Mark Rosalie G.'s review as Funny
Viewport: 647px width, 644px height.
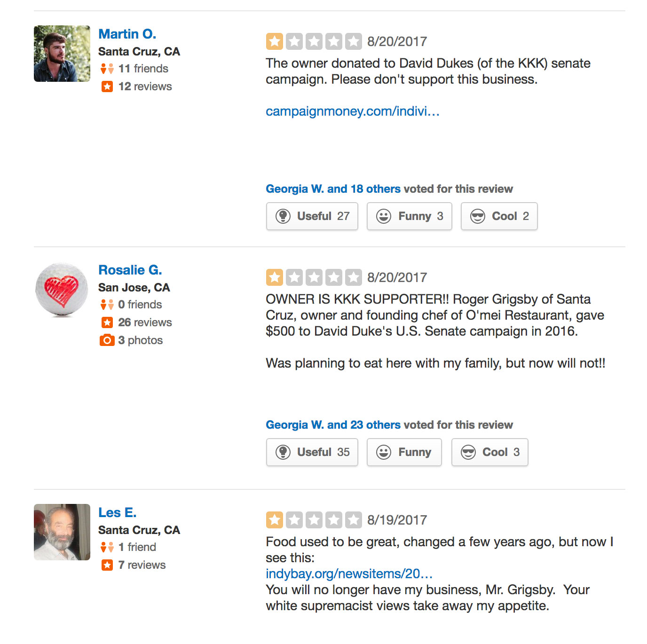coord(404,452)
